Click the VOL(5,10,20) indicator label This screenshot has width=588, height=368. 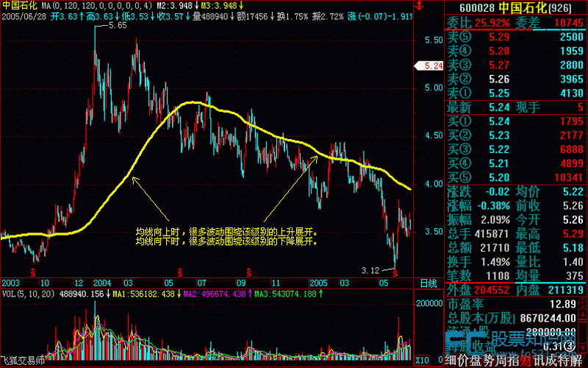28,294
